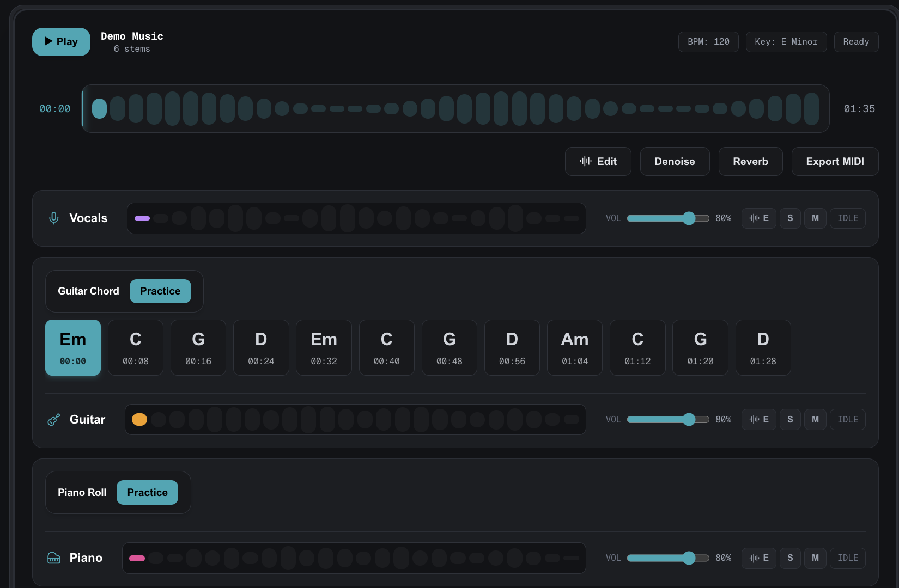Start playback with the Play button
This screenshot has width=899, height=588.
(x=61, y=42)
